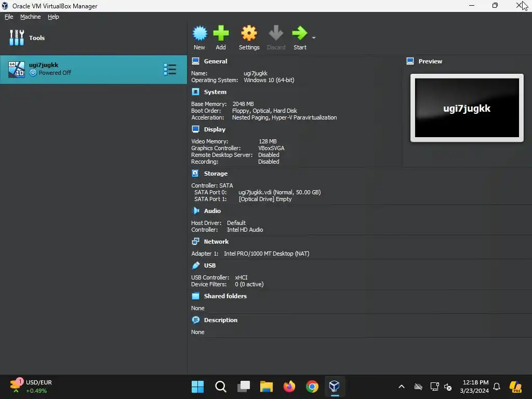Open the USB settings heading link
The height and width of the screenshot is (399, 532).
[x=210, y=265]
